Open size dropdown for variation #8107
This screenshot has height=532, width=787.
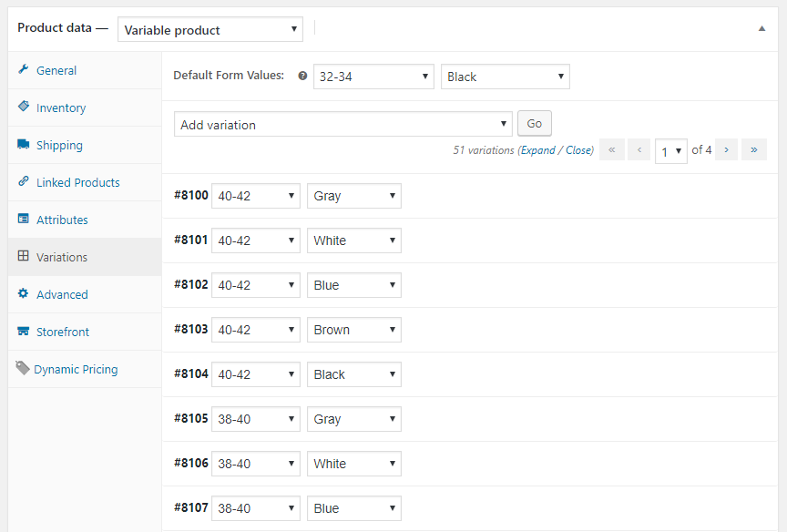256,508
